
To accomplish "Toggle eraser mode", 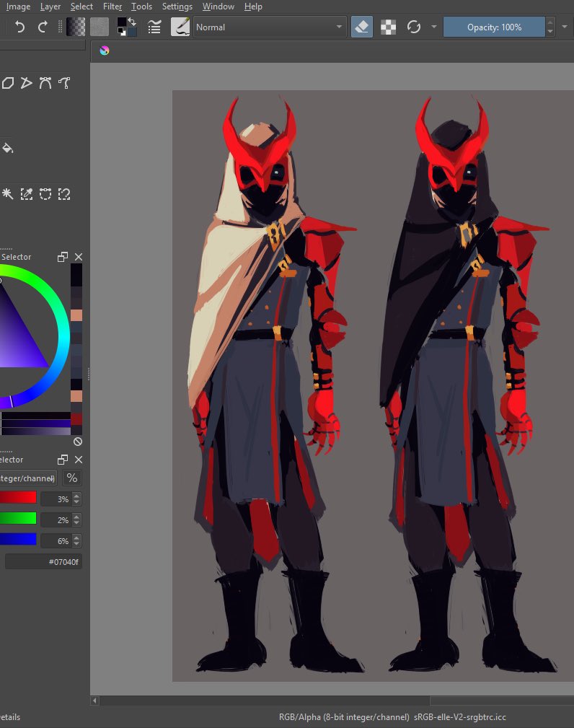I will pos(362,27).
